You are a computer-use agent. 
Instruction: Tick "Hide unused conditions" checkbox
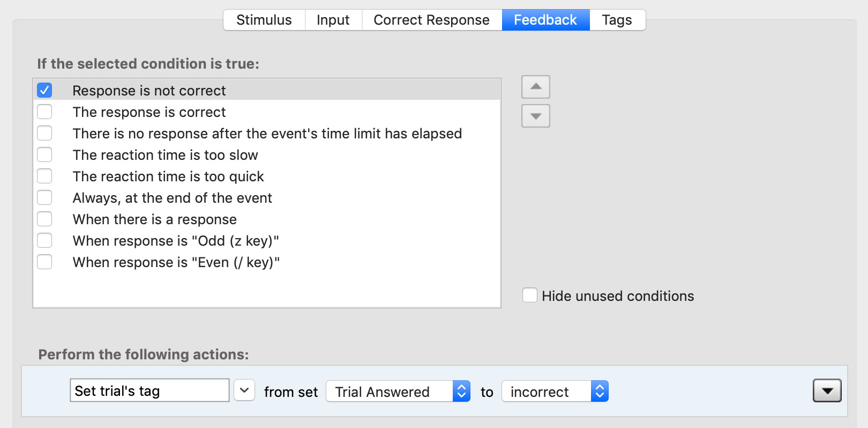coord(530,296)
